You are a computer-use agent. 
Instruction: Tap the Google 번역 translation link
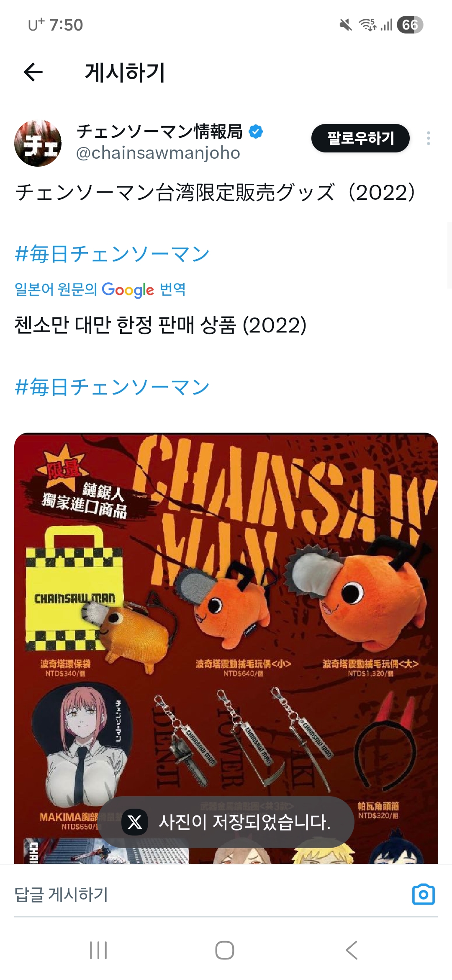(100, 289)
